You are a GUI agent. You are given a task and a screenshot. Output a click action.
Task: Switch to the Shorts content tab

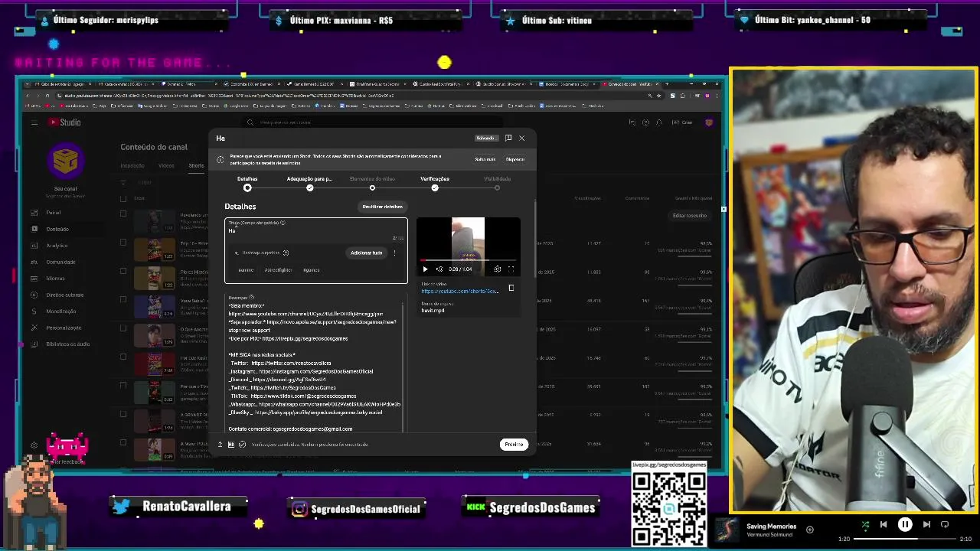(196, 165)
